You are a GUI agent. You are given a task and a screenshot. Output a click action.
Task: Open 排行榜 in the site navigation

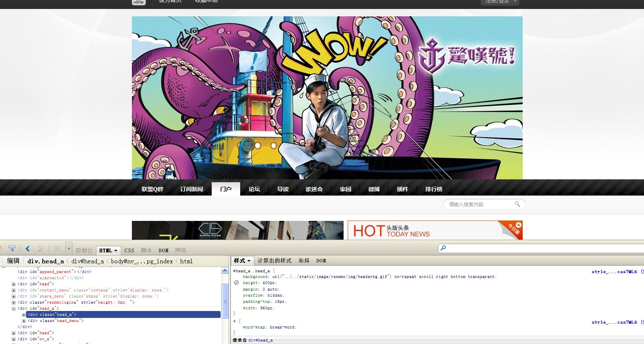click(x=434, y=189)
